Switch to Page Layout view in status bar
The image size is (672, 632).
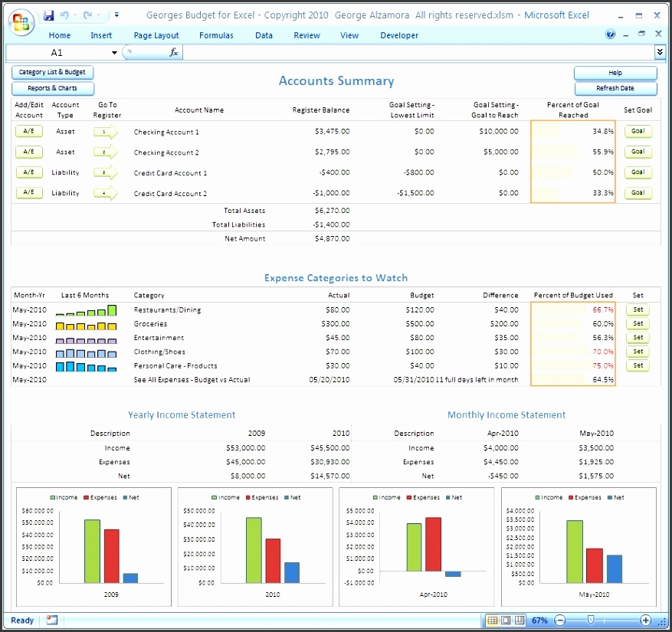pos(506,620)
